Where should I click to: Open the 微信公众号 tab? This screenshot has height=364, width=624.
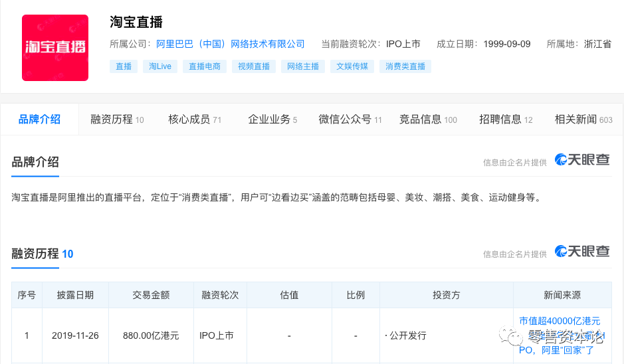pos(350,120)
